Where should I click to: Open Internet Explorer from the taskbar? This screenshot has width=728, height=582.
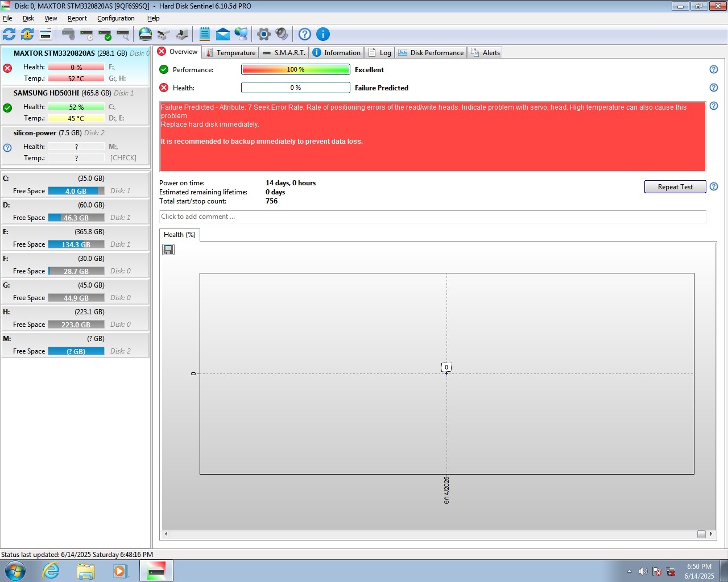pos(51,571)
